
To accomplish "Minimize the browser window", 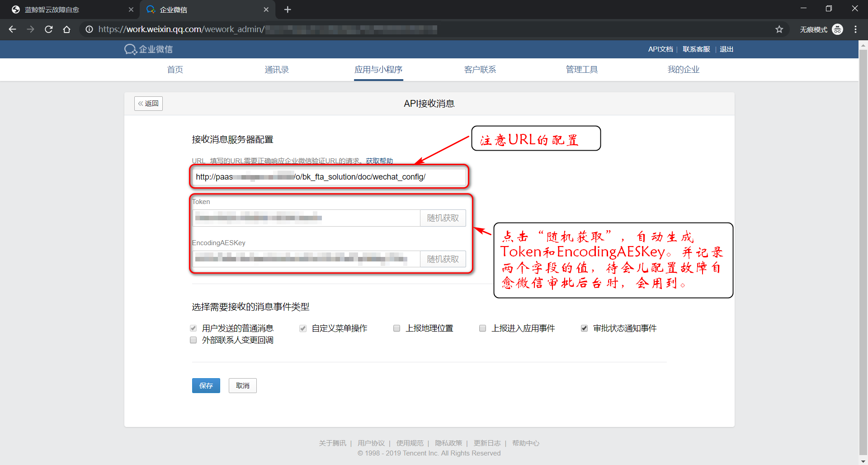I will [803, 9].
